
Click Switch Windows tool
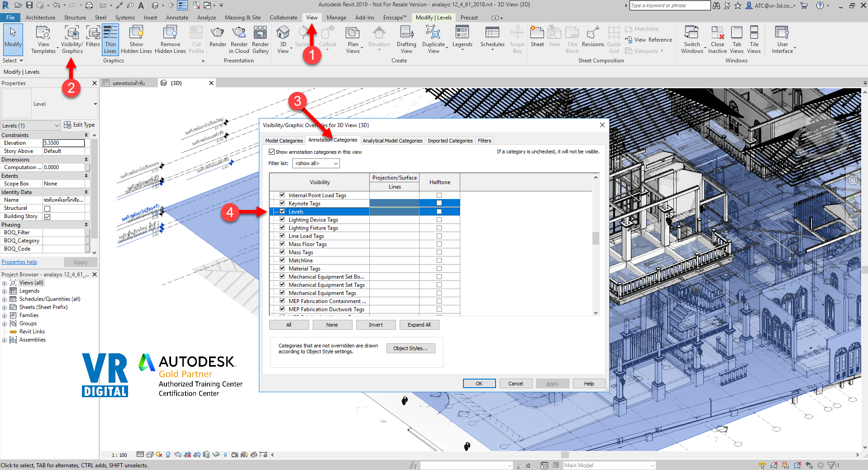coord(692,39)
